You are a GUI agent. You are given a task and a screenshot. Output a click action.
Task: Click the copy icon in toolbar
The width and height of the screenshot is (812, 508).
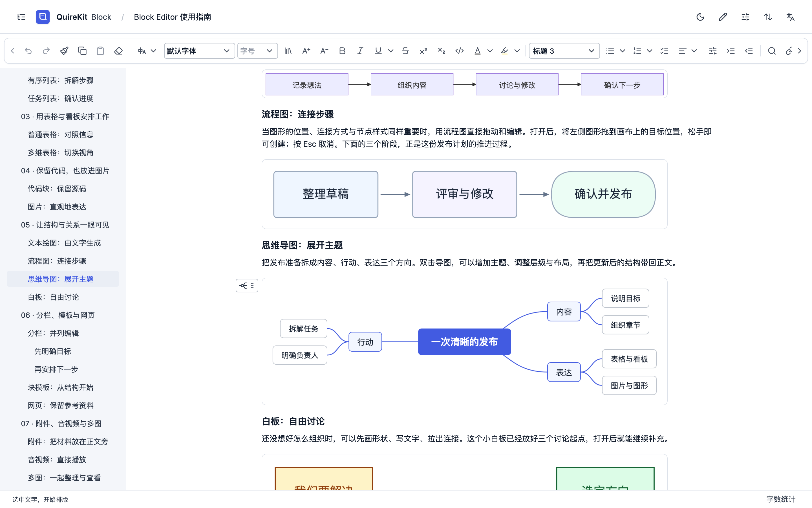82,51
